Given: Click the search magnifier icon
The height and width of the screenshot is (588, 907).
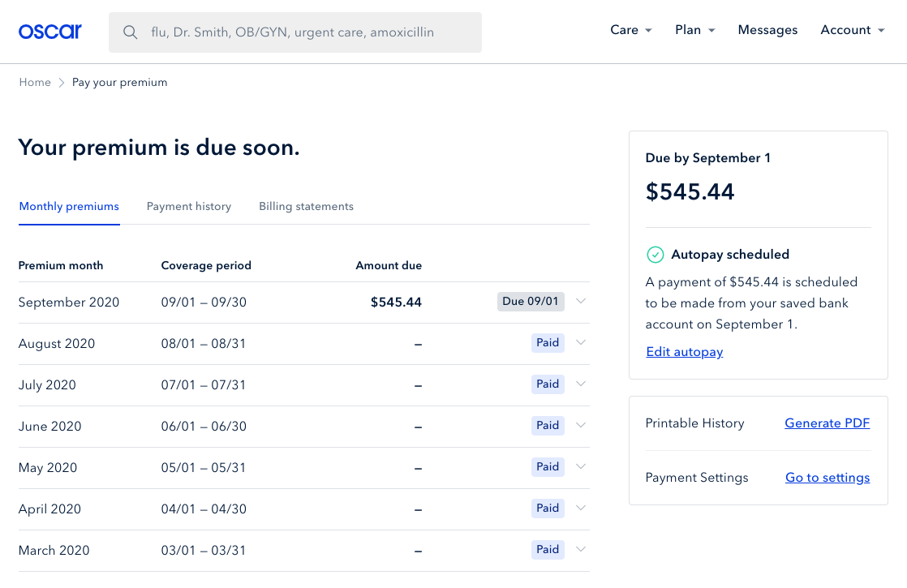Looking at the screenshot, I should coord(130,32).
